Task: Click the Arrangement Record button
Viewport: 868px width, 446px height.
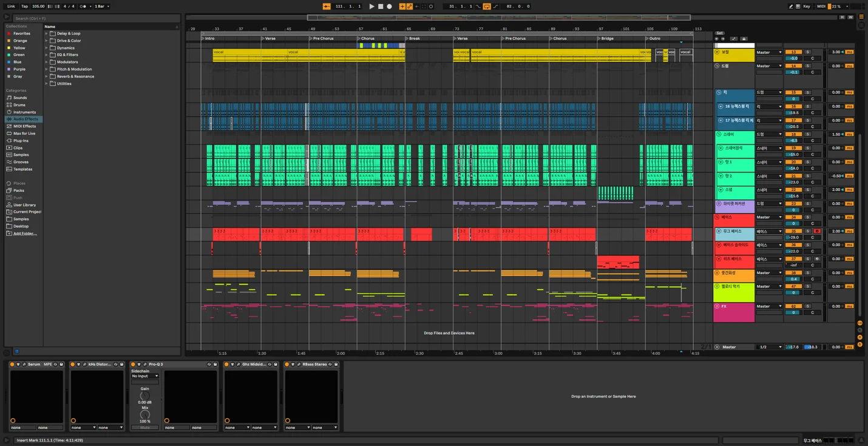Action: click(x=390, y=6)
